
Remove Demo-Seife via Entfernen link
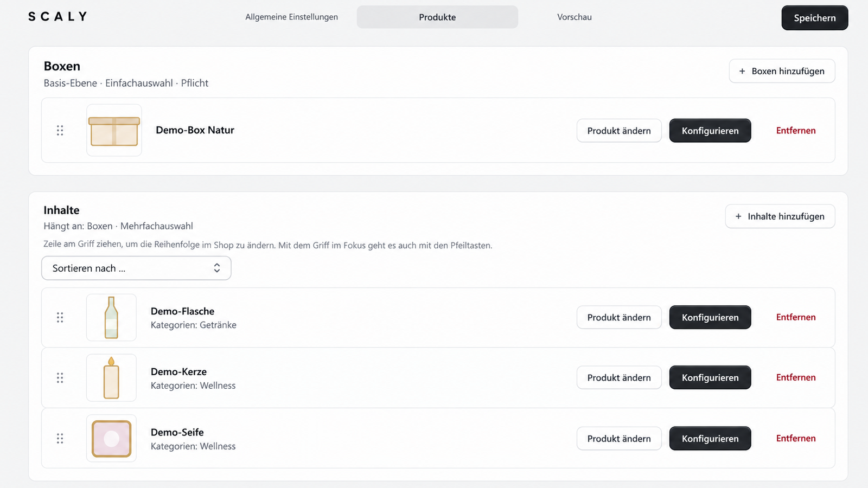(796, 438)
